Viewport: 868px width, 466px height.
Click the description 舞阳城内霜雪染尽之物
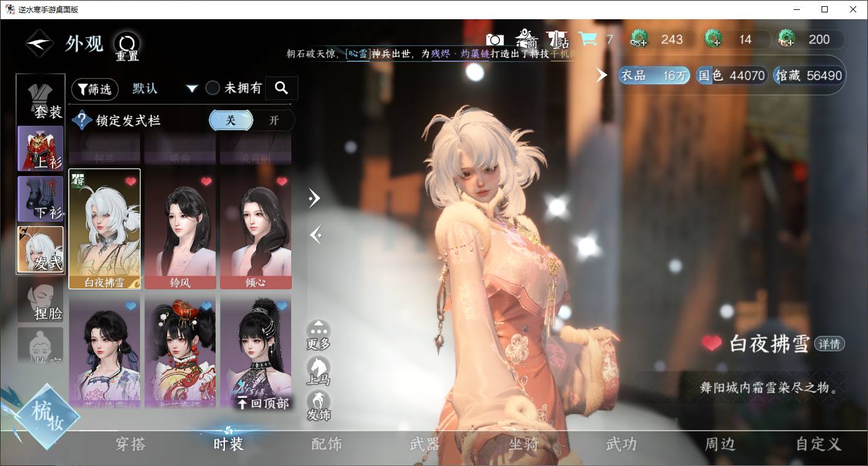point(769,389)
